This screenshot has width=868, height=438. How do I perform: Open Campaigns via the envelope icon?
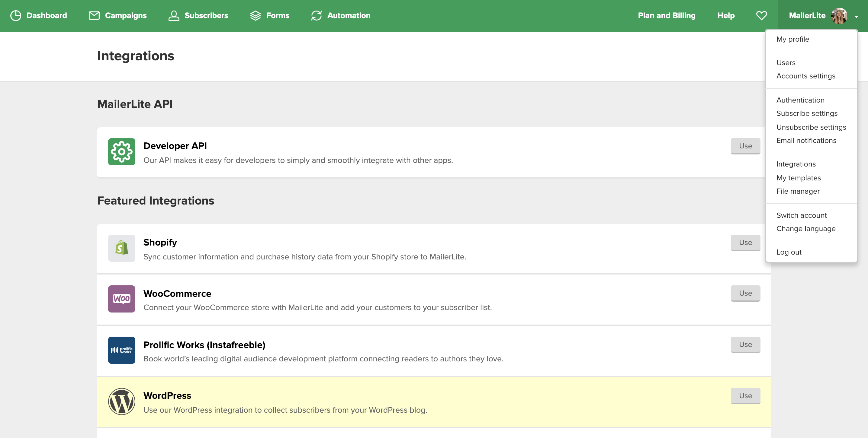coord(94,15)
